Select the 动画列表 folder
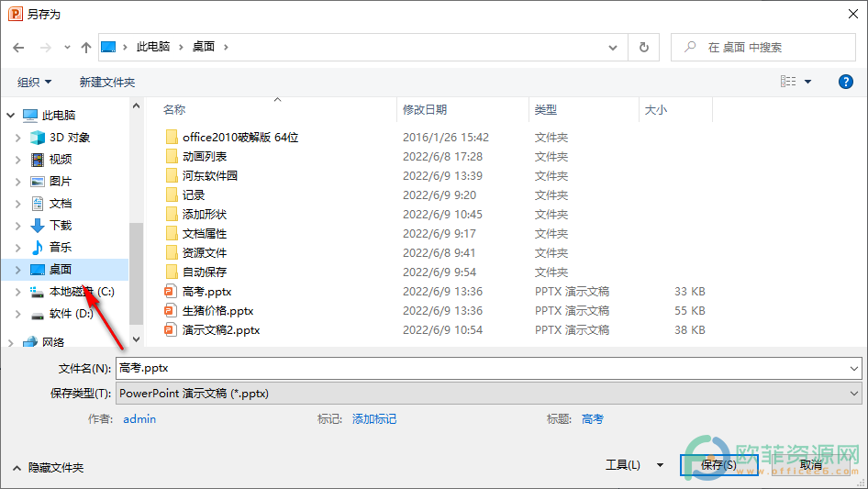 205,157
